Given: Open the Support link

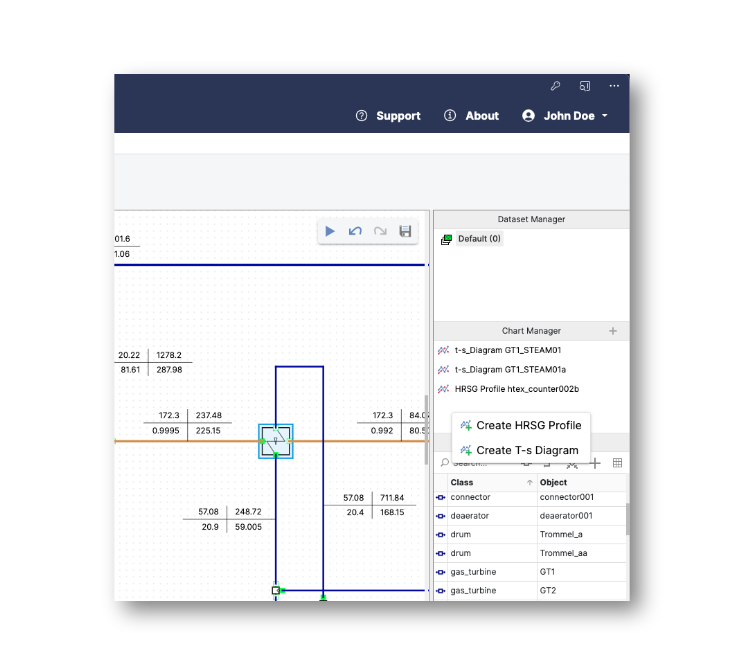Looking at the screenshot, I should click(x=388, y=116).
